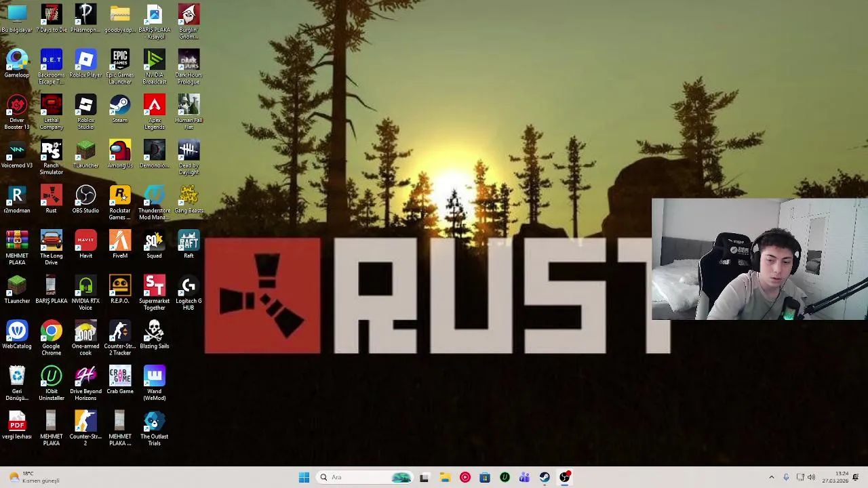Open File Explorer from the taskbar
This screenshot has width=868, height=488.
(445, 477)
